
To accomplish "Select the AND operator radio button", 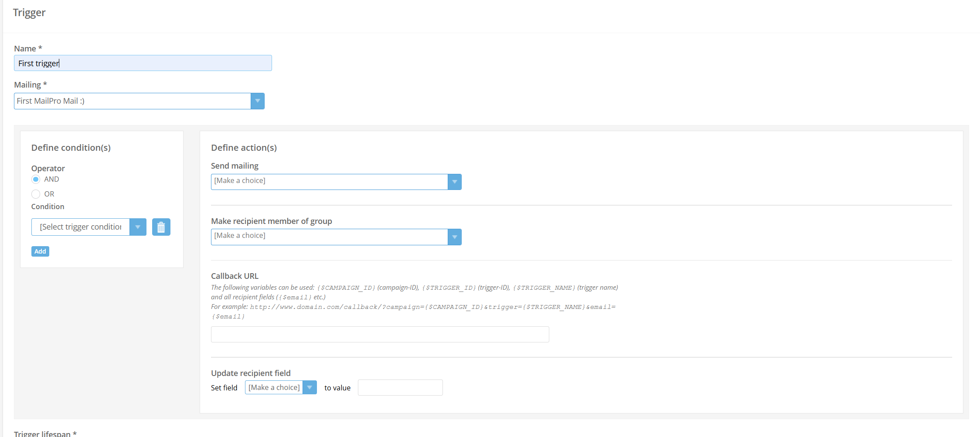I will click(36, 180).
